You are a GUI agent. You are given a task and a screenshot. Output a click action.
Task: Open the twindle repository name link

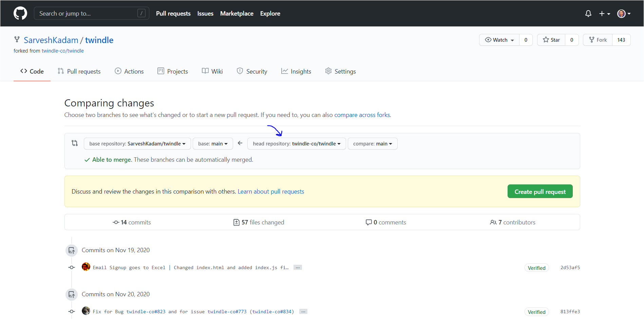click(99, 40)
